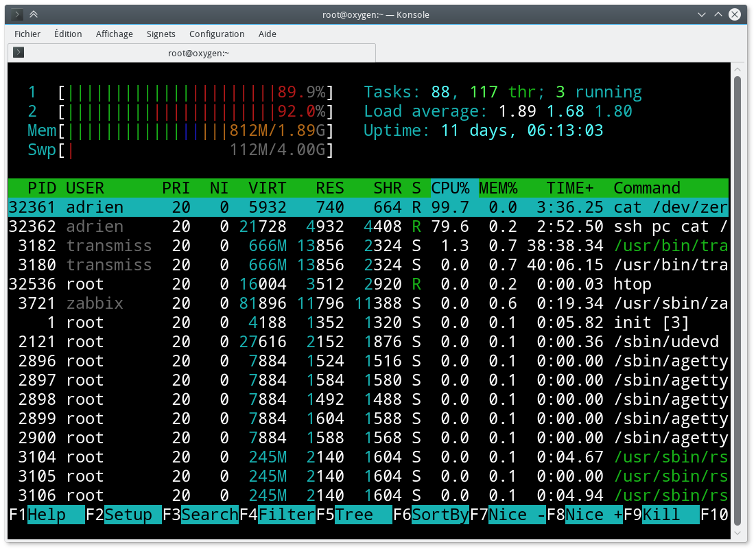The width and height of the screenshot is (756, 551).
Task: Click the Load average 1.89 line
Action: (498, 111)
